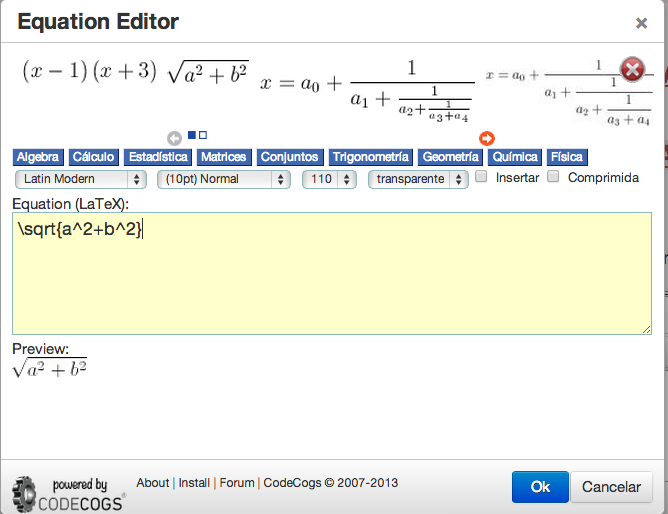Switch to the Matrices tab
This screenshot has width=668, height=514.
[223, 157]
